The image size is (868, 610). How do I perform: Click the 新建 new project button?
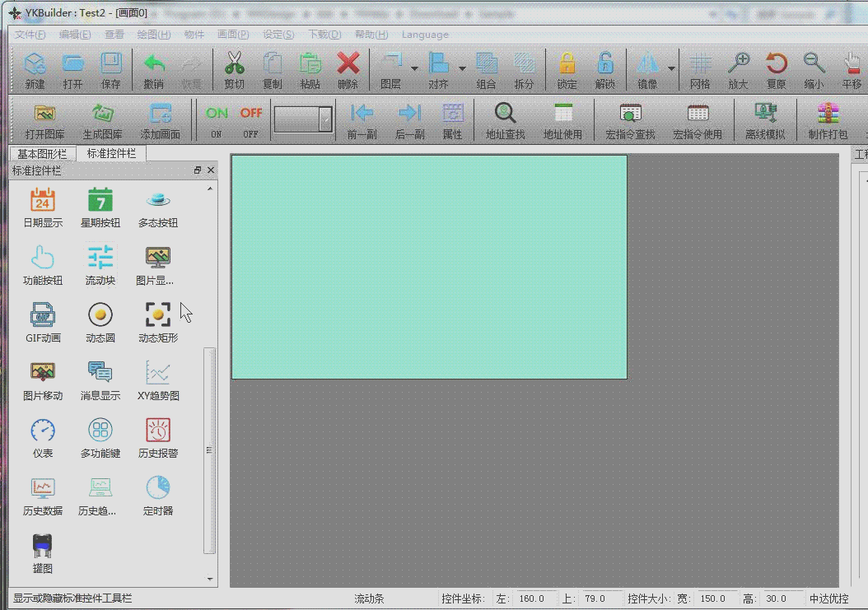point(35,70)
